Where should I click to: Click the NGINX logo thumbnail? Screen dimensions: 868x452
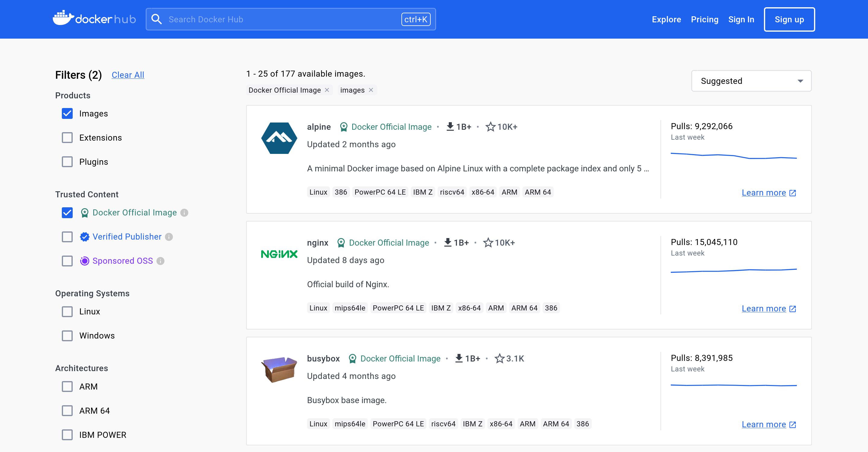tap(279, 254)
